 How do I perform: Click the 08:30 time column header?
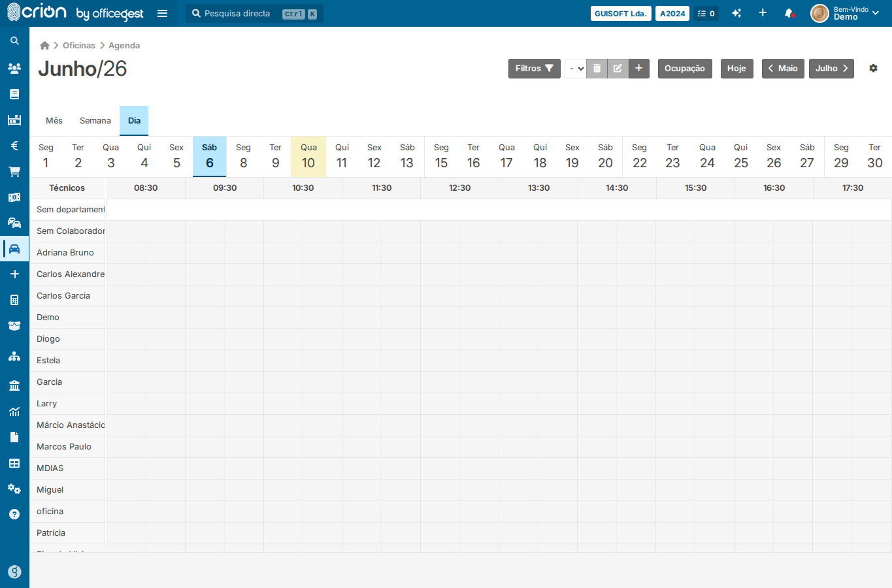coord(146,188)
